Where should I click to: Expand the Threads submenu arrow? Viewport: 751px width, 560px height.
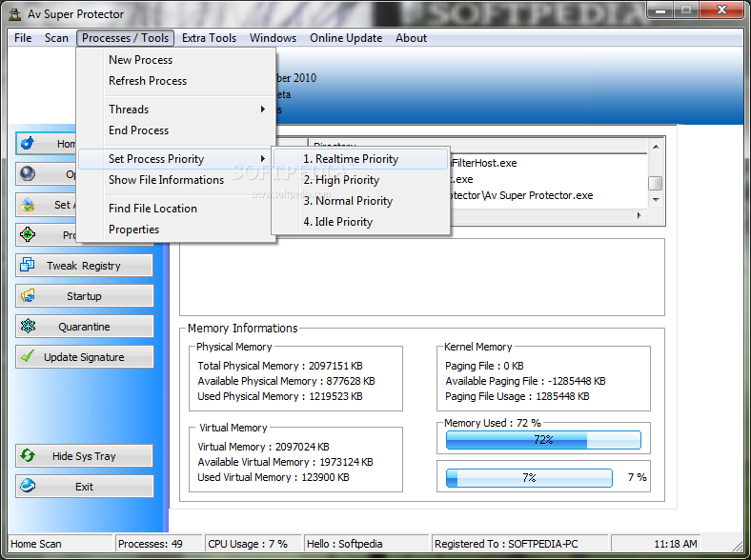(x=262, y=110)
